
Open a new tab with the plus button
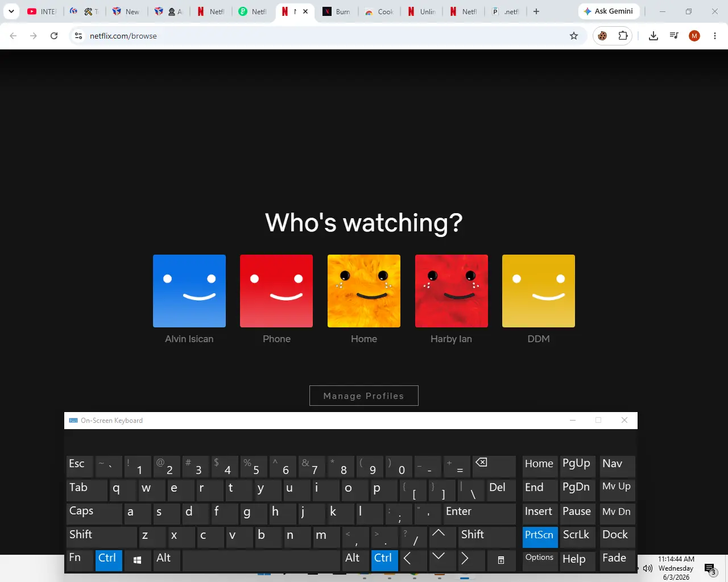536,11
